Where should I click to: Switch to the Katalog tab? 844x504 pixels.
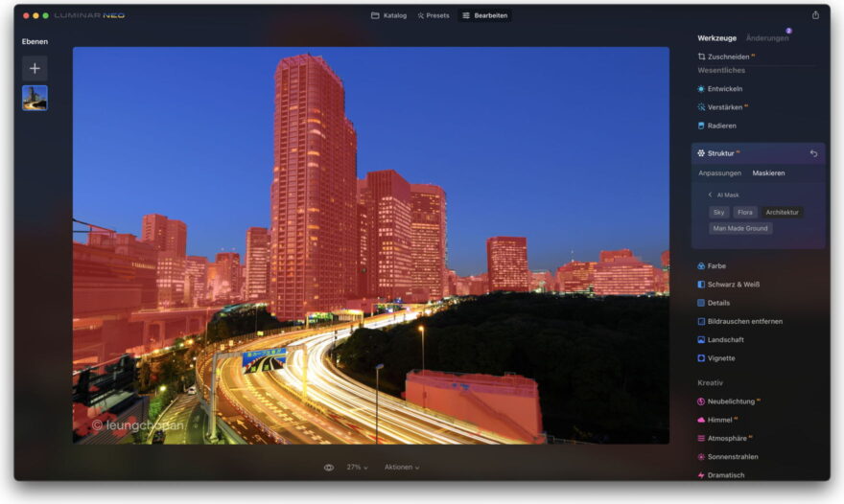click(388, 15)
